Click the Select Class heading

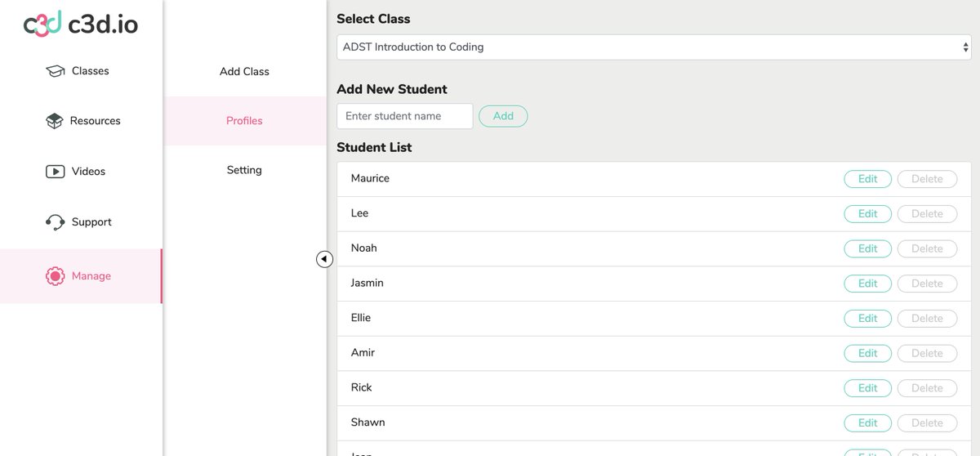373,19
